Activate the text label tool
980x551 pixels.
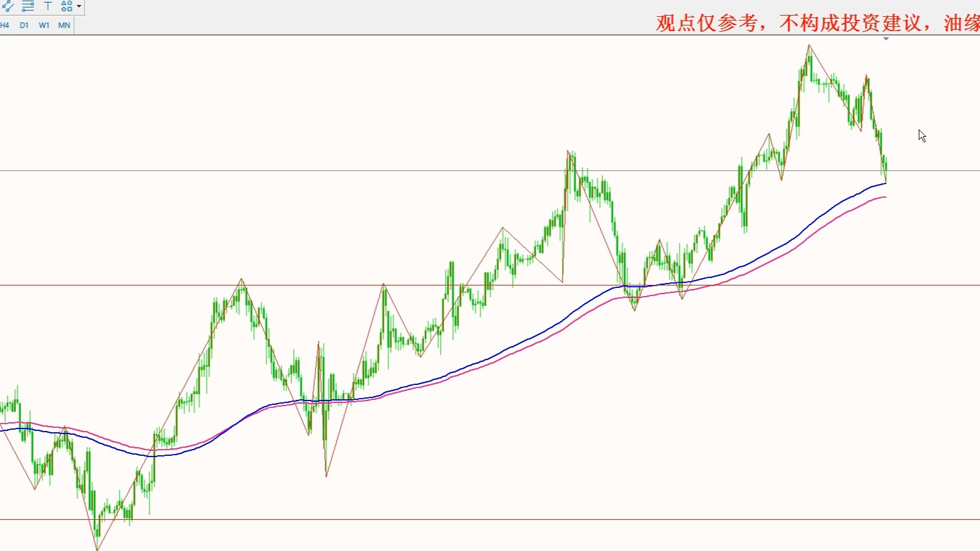tap(48, 6)
